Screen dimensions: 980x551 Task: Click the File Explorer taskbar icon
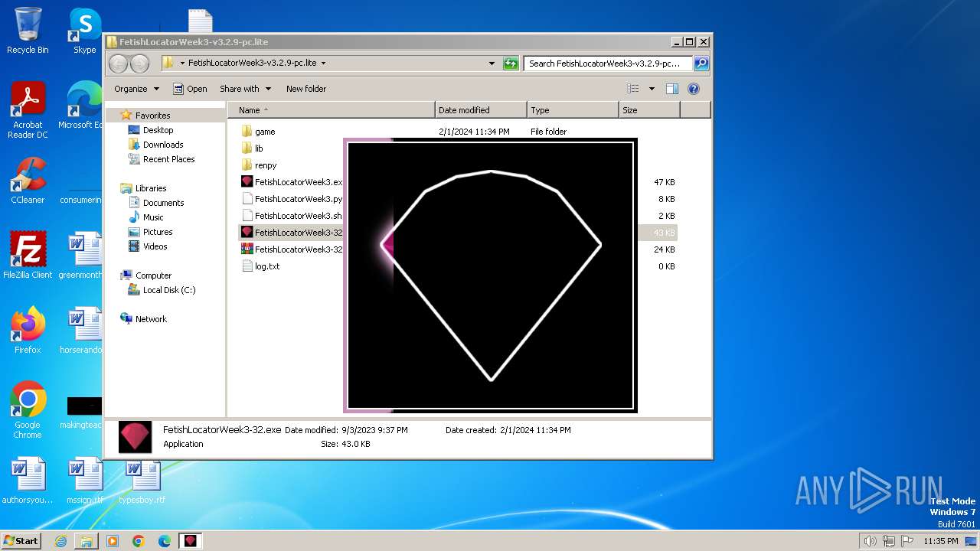click(x=87, y=541)
